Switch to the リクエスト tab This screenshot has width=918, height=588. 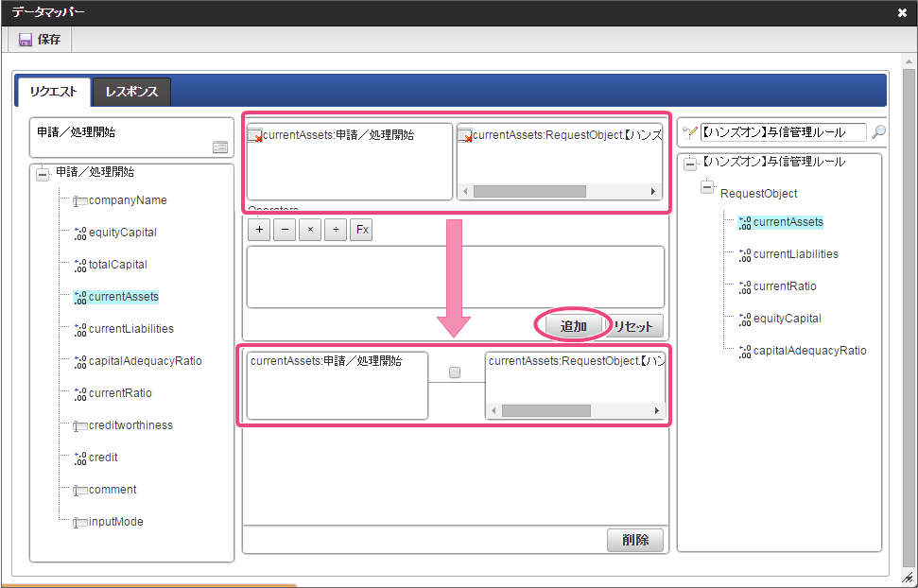tap(53, 92)
